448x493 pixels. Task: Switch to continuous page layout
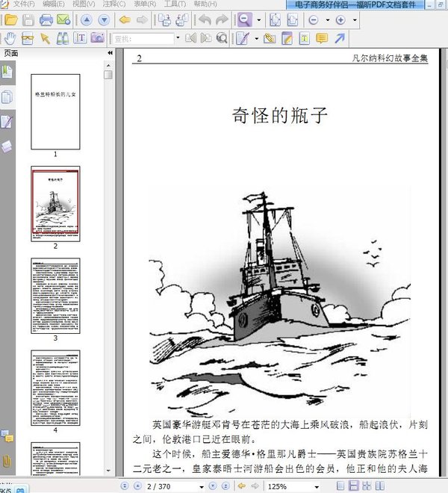click(x=353, y=486)
